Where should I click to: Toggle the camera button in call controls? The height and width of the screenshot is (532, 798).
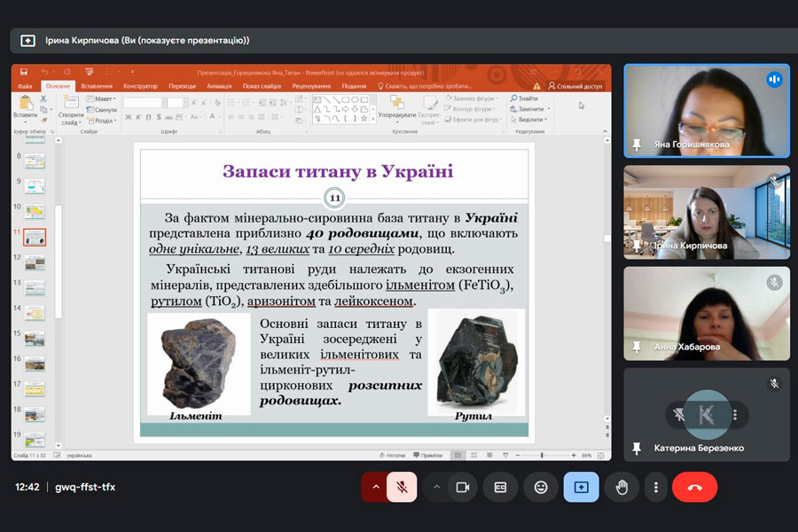pos(461,487)
